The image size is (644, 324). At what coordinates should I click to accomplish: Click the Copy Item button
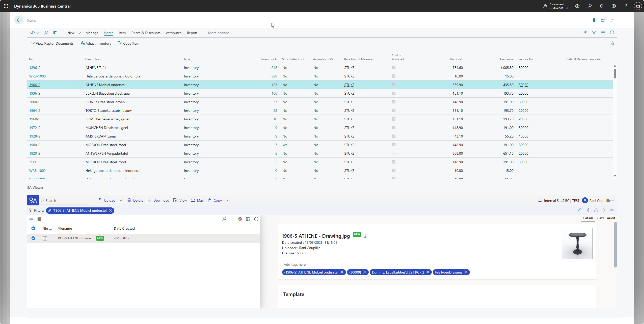(128, 43)
